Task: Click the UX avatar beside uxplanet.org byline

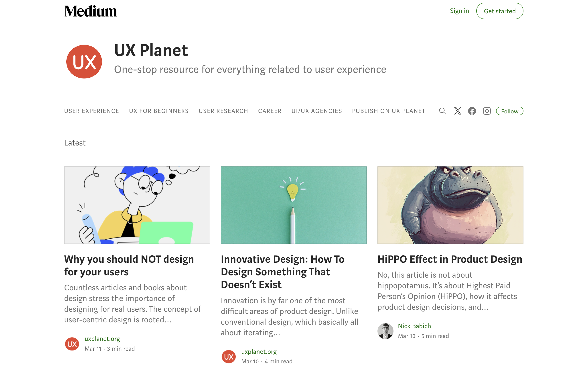Action: tap(72, 344)
